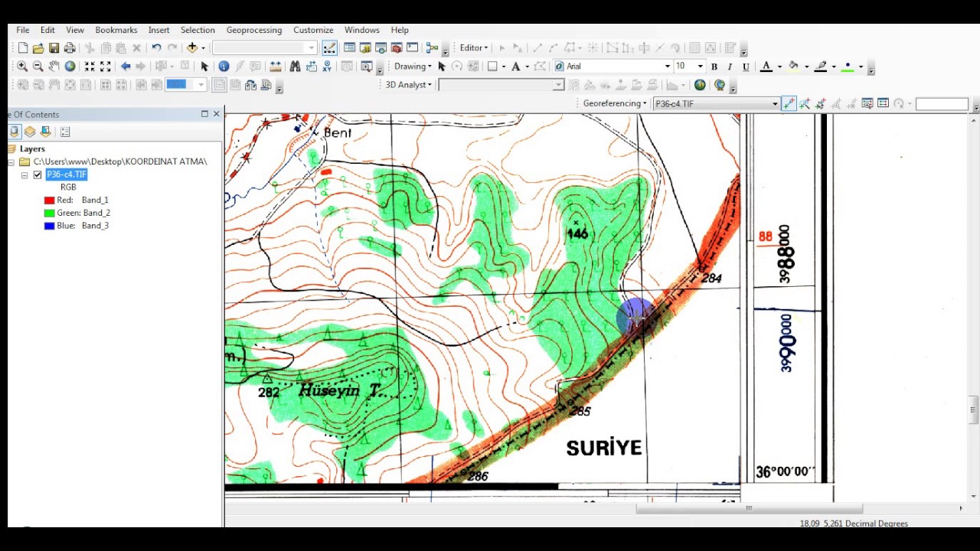This screenshot has height=551, width=980.
Task: Open the Selection menu
Action: (x=198, y=30)
